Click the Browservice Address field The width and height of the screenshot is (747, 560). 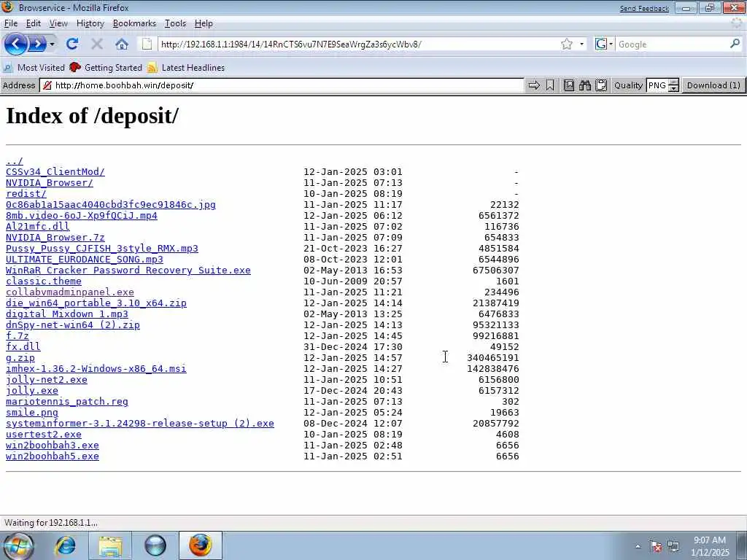pyautogui.click(x=282, y=85)
